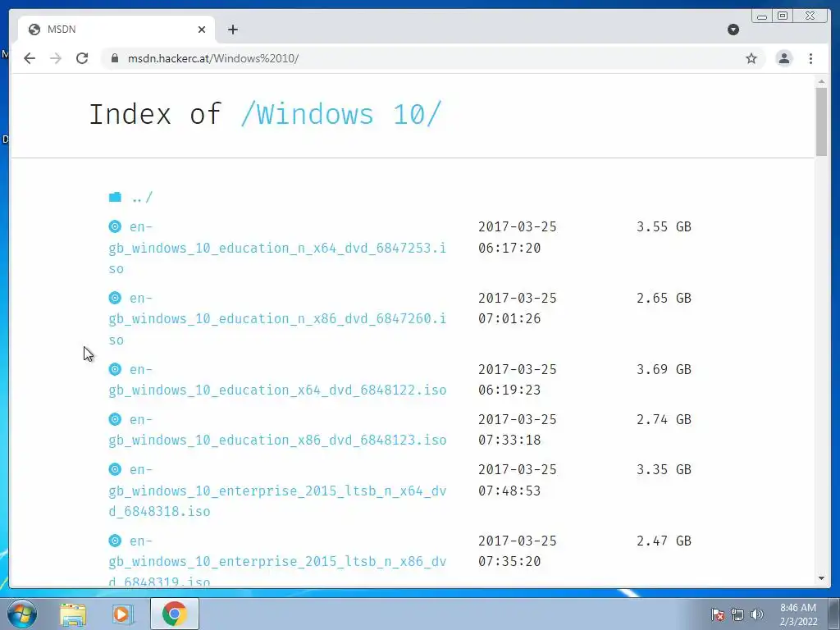Open Windows Explorer from the taskbar

point(73,614)
